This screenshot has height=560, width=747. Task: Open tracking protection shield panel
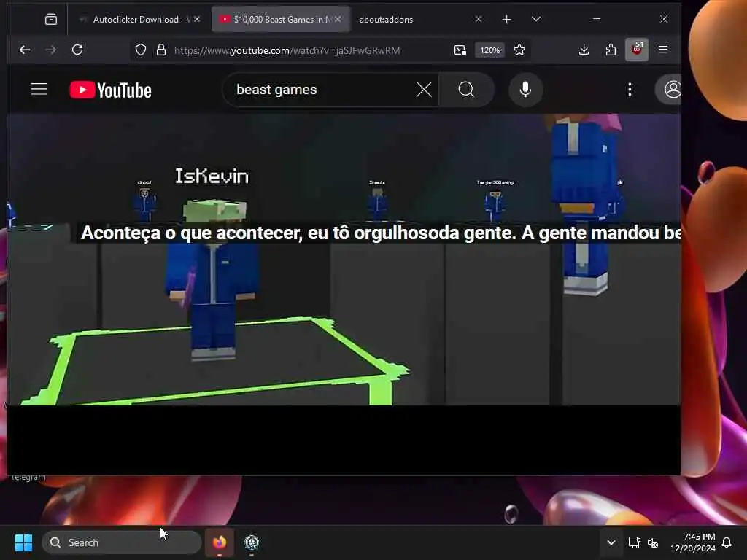pyautogui.click(x=141, y=50)
